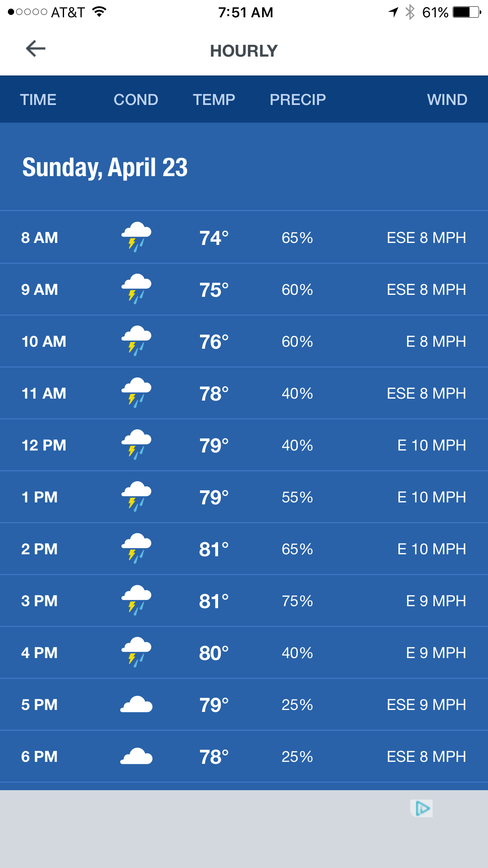
Task: Tap the thunderstorm icon for 8 AM
Action: (x=136, y=237)
